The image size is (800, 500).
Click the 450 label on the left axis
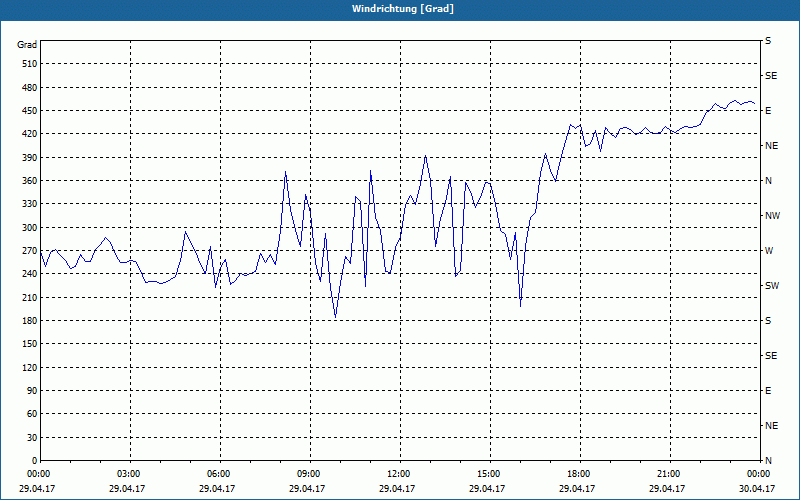[30, 111]
